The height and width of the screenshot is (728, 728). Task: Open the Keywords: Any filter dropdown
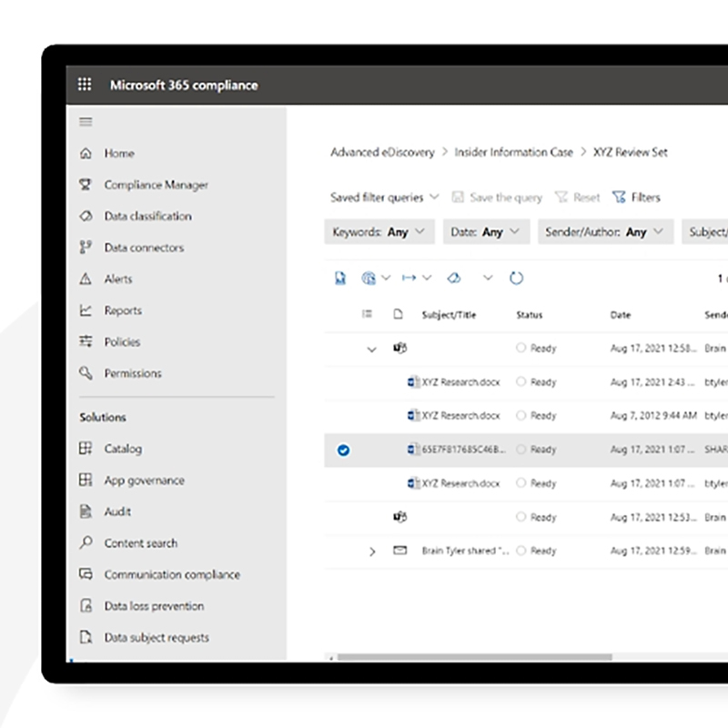[x=379, y=232]
